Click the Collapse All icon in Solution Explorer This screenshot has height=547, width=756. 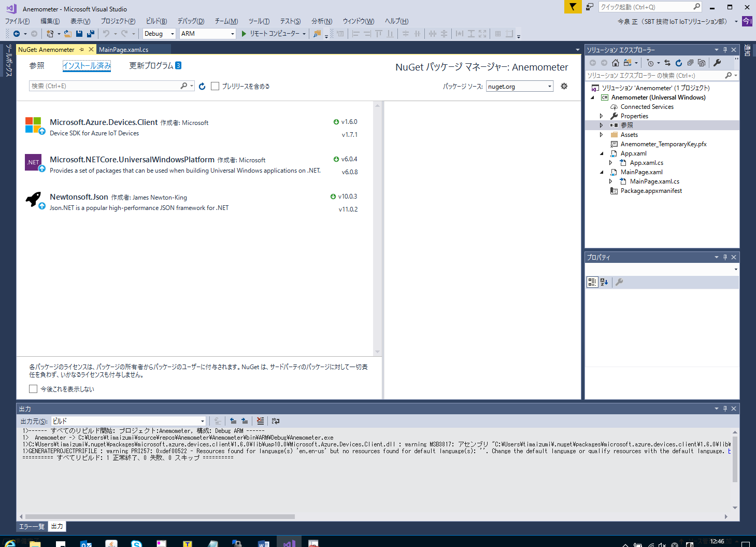click(690, 63)
